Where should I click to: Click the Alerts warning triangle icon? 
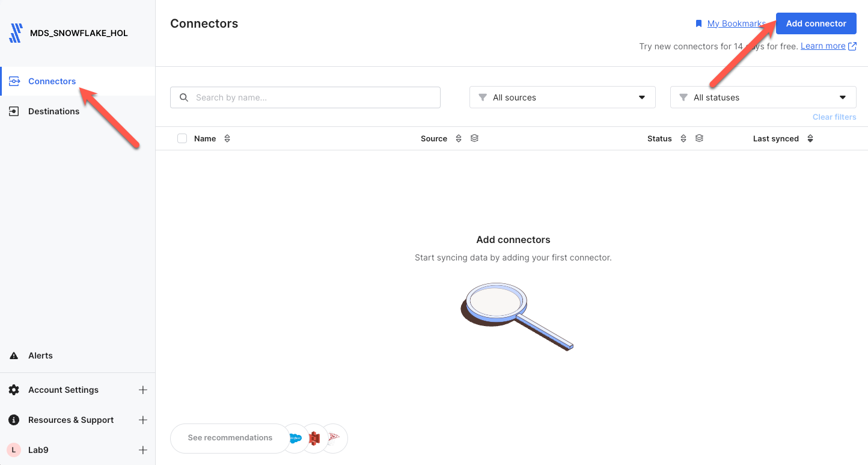point(14,356)
